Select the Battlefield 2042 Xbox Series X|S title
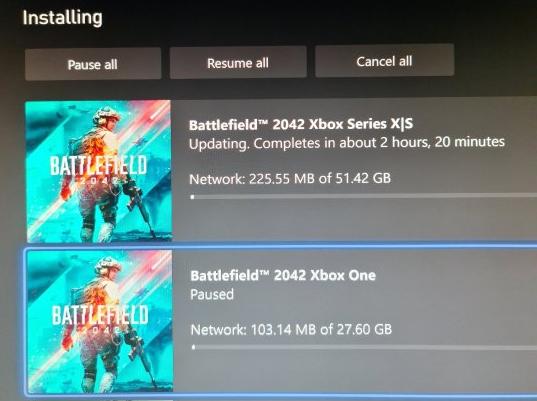Screen dimensions: 537x401 (x=301, y=124)
